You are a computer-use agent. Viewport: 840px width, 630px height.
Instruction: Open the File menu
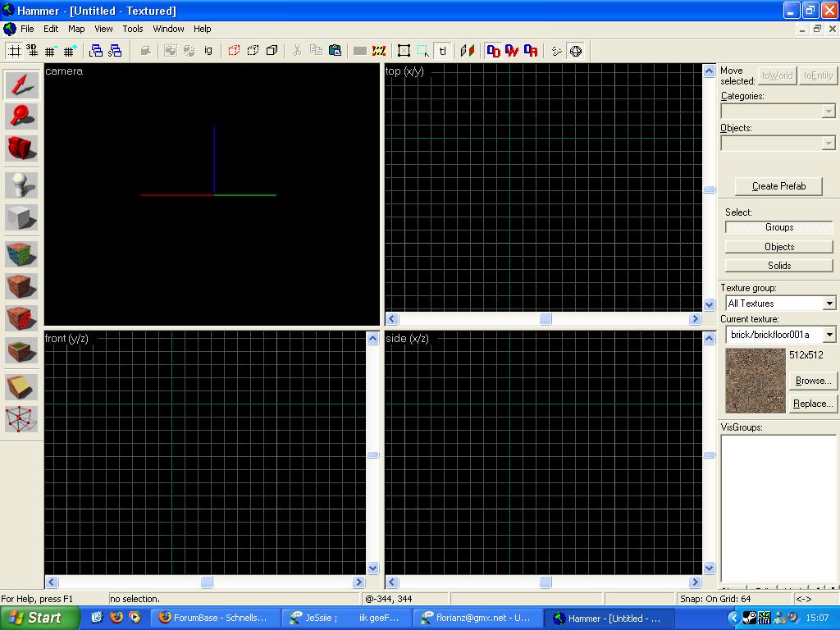(27, 29)
